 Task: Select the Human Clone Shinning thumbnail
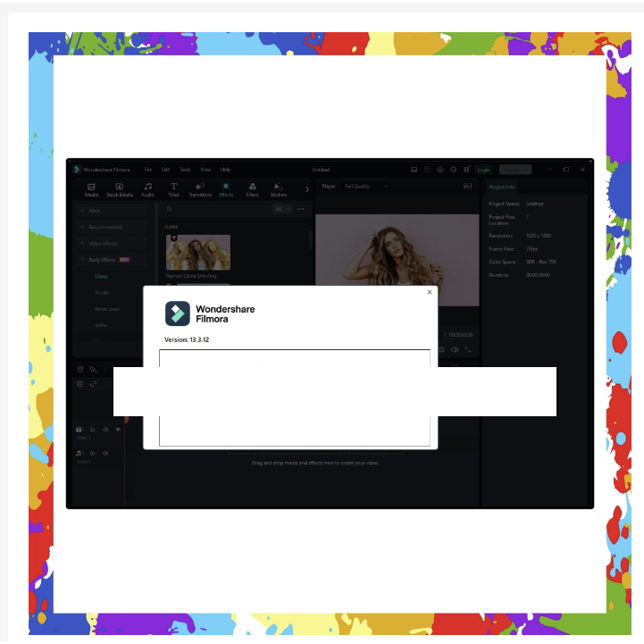[197, 253]
